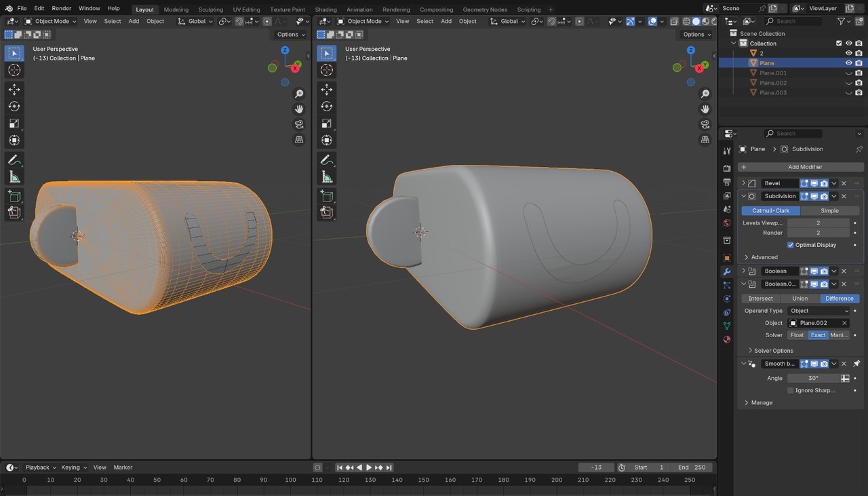Open the Render menu
This screenshot has width=868, height=496.
pos(61,8)
